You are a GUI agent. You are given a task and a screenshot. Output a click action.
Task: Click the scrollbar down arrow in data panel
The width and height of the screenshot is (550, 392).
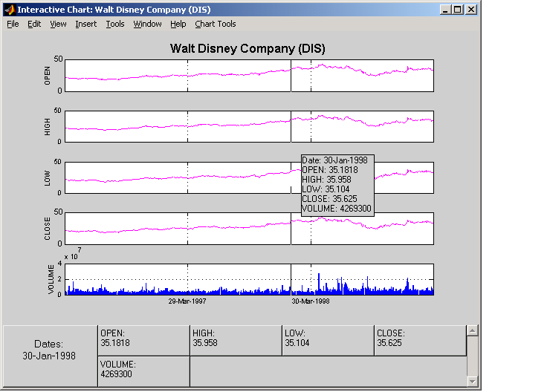click(473, 382)
